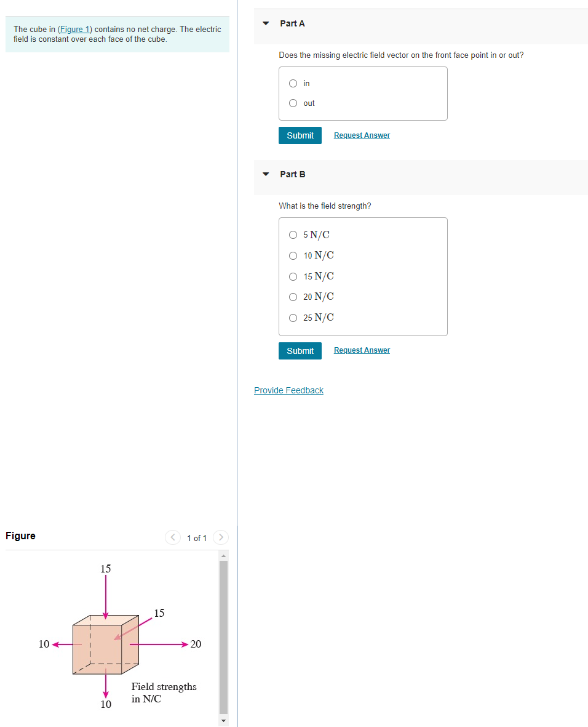Go to previous figure using left arrow icon
588x727 pixels.
pos(173,537)
